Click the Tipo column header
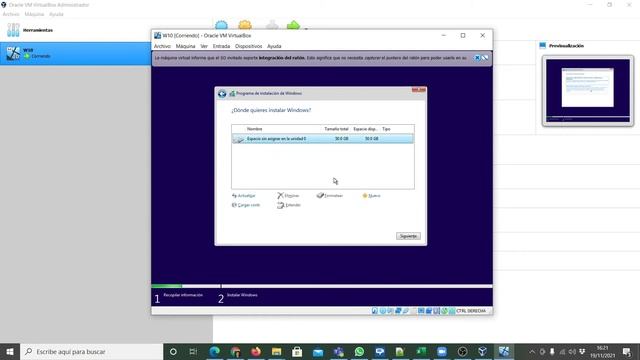Viewport: 640px width, 360px height. [386, 129]
